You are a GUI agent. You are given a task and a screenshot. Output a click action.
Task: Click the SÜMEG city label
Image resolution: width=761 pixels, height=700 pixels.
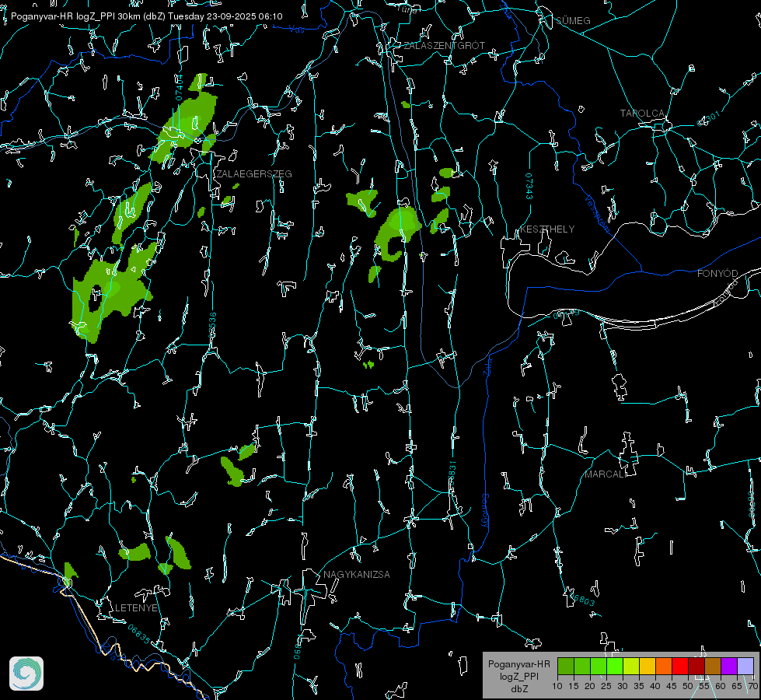(573, 20)
